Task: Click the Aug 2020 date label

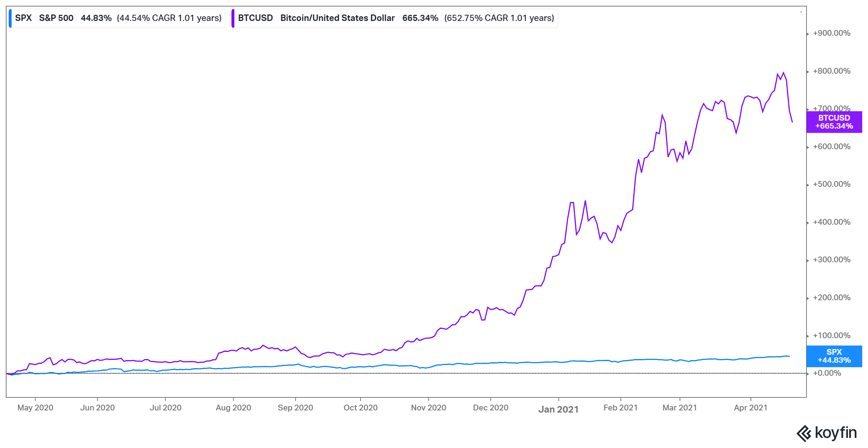Action: (233, 408)
